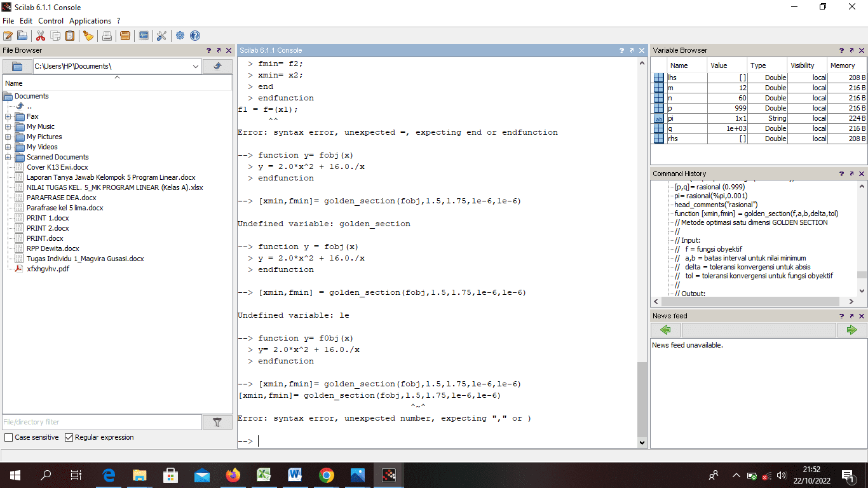This screenshot has width=868, height=488.
Task: Open Chrome from the taskbar
Action: pos(327,475)
